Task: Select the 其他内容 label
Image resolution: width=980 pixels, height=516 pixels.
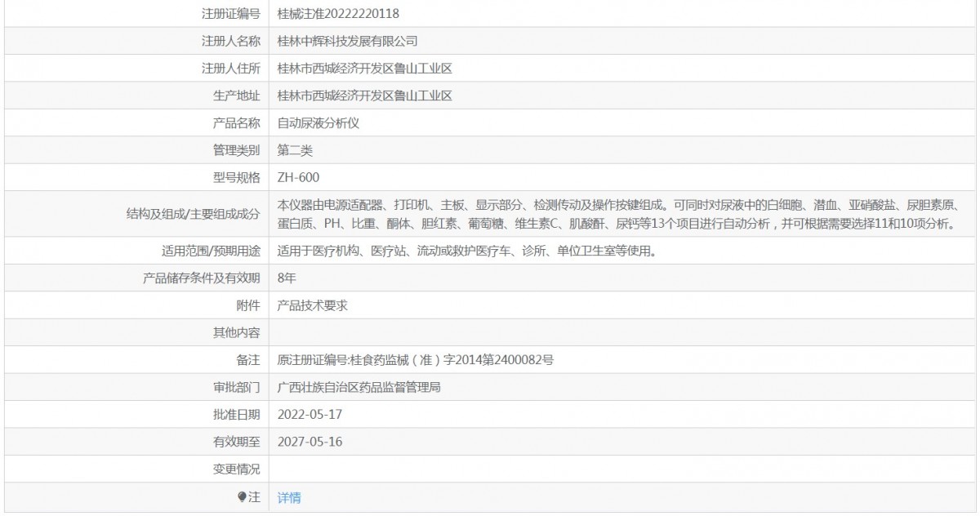Action: [237, 332]
